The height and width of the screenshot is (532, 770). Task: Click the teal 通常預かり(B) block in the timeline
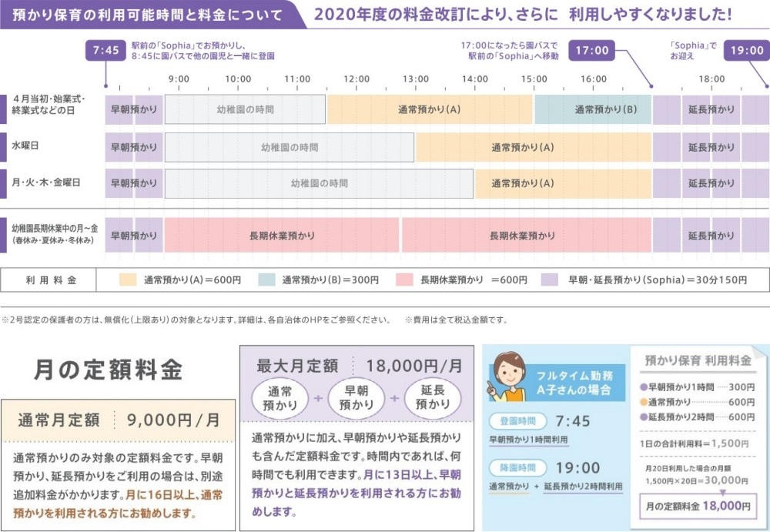(x=593, y=109)
